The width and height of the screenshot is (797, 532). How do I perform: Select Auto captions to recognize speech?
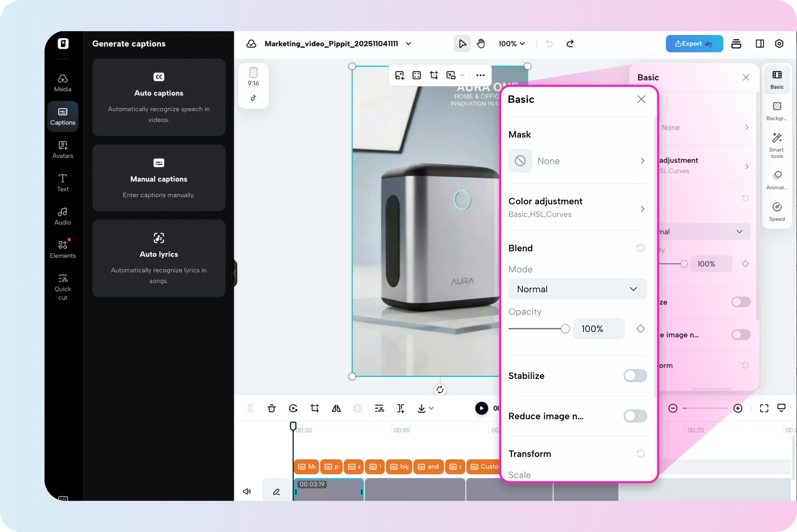pyautogui.click(x=158, y=97)
